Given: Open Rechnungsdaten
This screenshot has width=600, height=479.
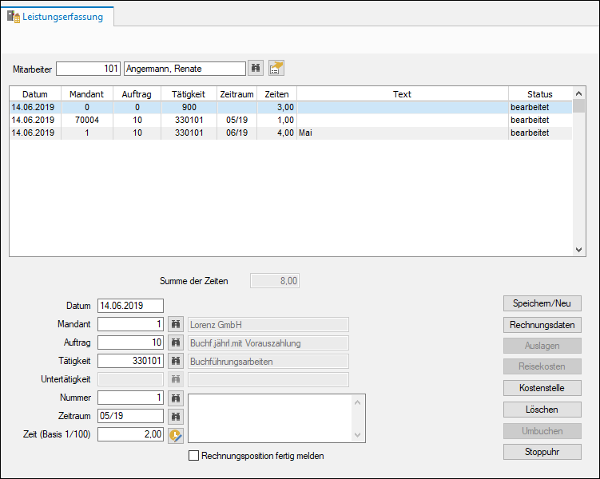Looking at the screenshot, I should (x=542, y=325).
